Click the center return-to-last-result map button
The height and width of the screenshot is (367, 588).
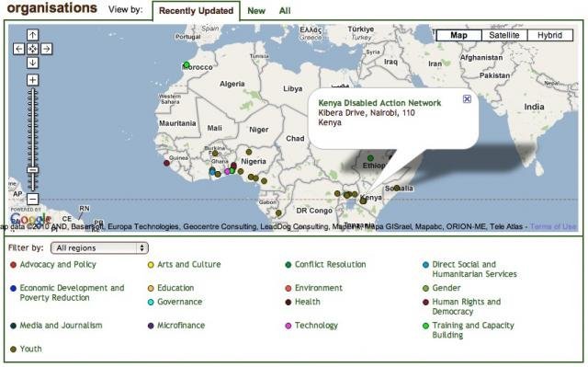[33, 49]
